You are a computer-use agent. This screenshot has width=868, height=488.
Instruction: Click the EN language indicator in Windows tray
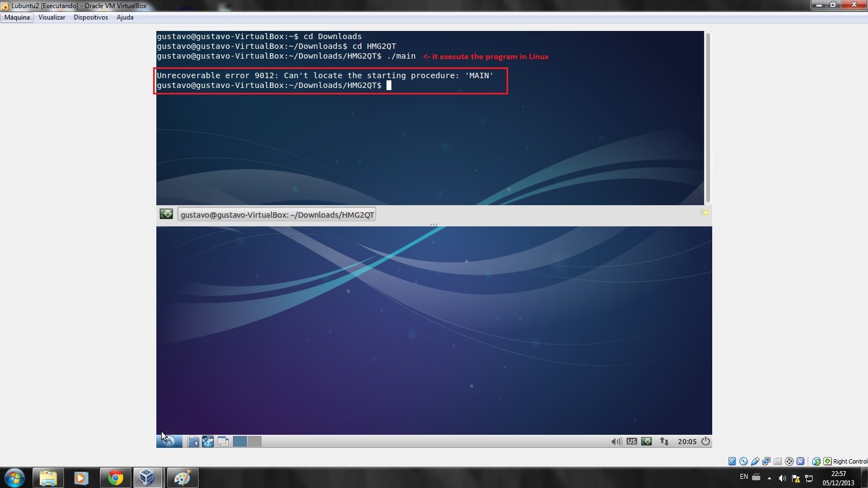744,477
